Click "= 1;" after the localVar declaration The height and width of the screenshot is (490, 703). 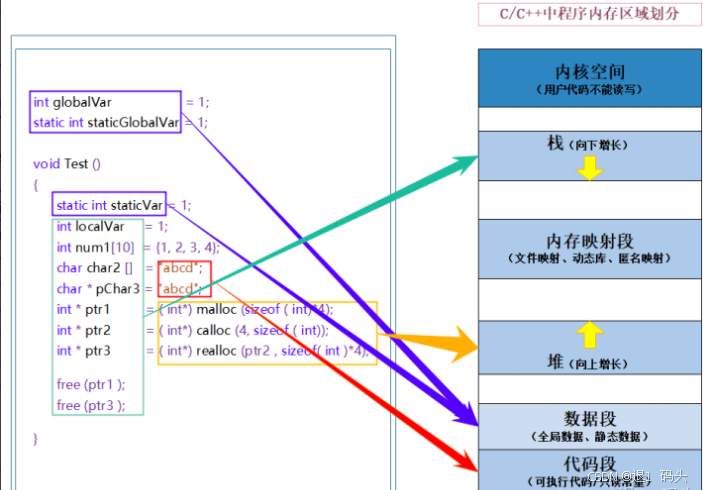click(156, 226)
